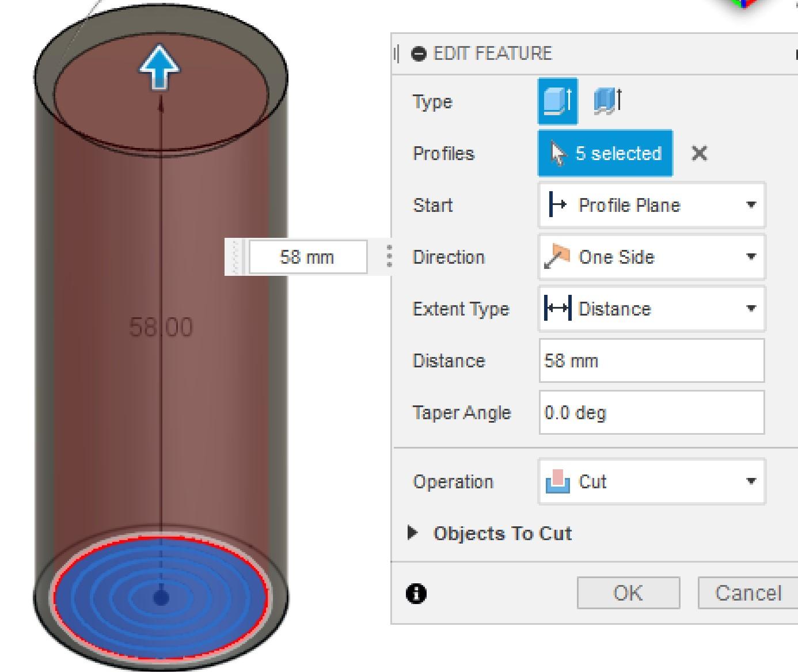Image resolution: width=798 pixels, height=672 pixels.
Task: Open the Extent Type Distance dropdown
Action: pyautogui.click(x=652, y=309)
